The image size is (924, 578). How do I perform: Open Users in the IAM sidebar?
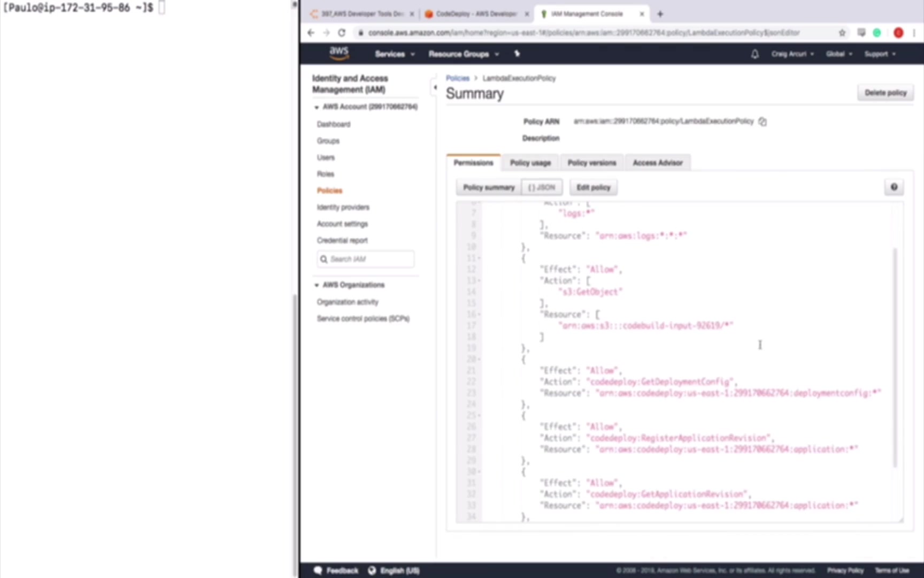pos(326,157)
